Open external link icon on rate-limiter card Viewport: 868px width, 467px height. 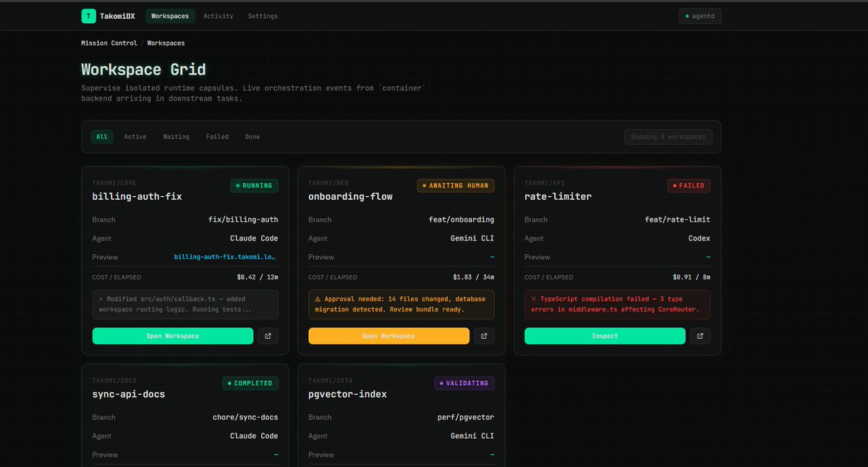pos(700,336)
